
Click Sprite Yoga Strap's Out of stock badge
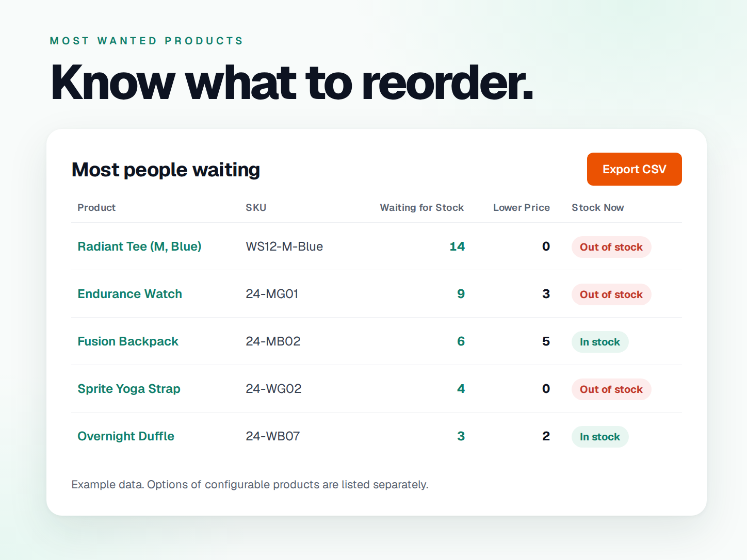coord(611,389)
